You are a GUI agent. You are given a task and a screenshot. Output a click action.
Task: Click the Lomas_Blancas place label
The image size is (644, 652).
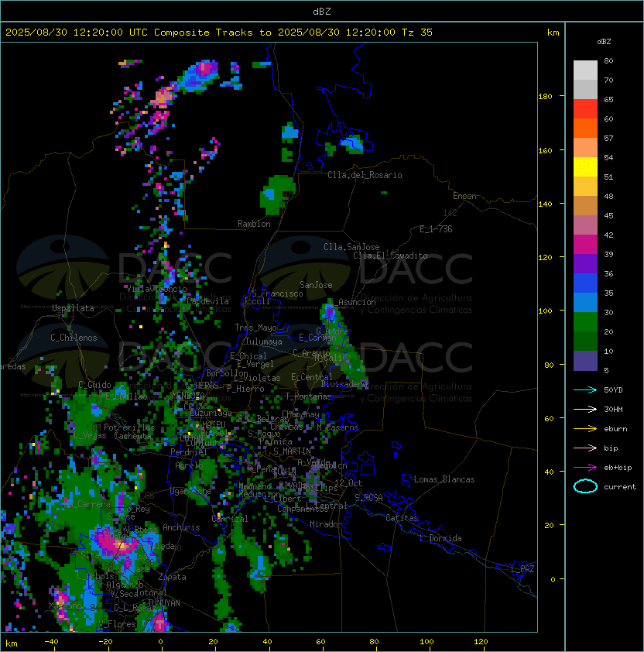tap(444, 479)
